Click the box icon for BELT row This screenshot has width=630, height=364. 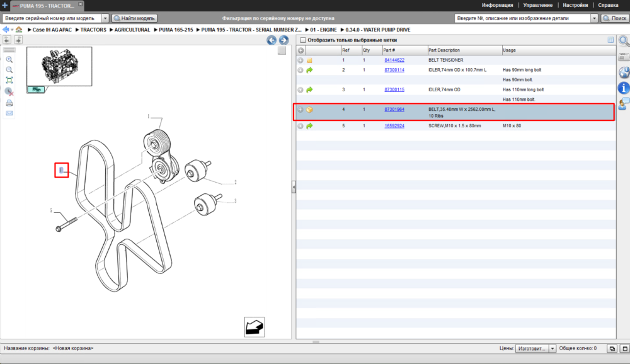click(x=309, y=110)
